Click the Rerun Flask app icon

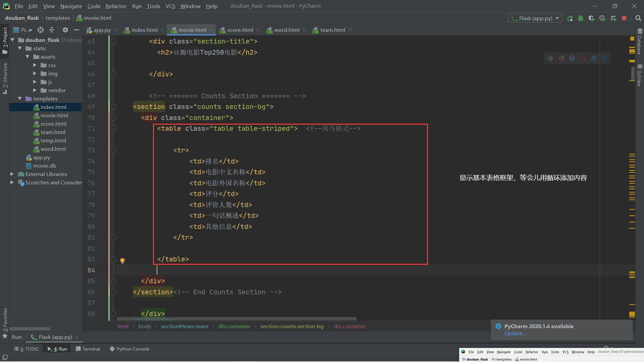pos(570,18)
